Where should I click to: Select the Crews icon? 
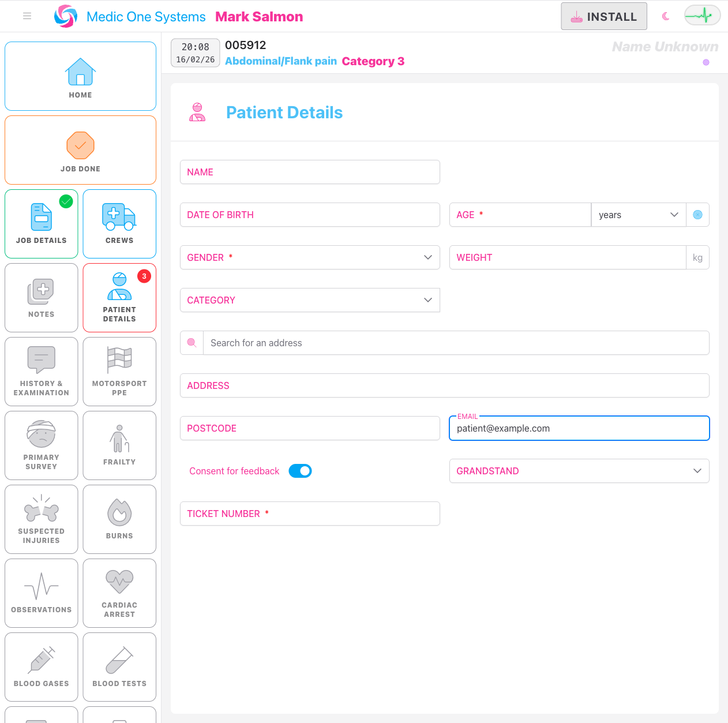click(x=119, y=224)
